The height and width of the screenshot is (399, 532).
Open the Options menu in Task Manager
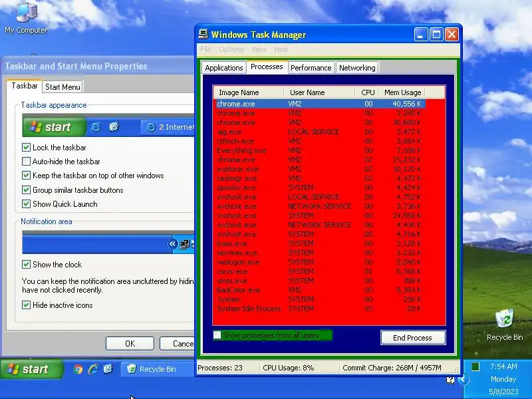(x=231, y=49)
